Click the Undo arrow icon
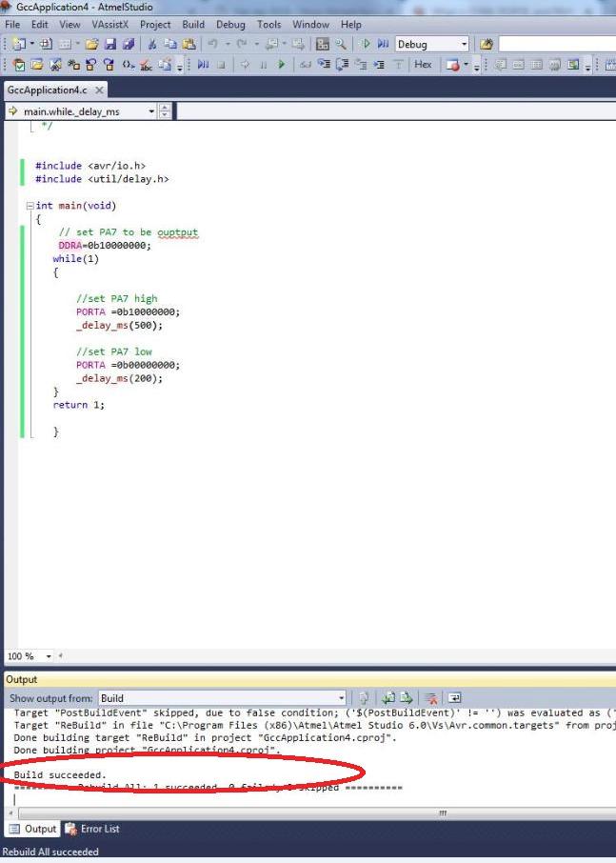Viewport: 616px width, 863px height. pyautogui.click(x=213, y=44)
